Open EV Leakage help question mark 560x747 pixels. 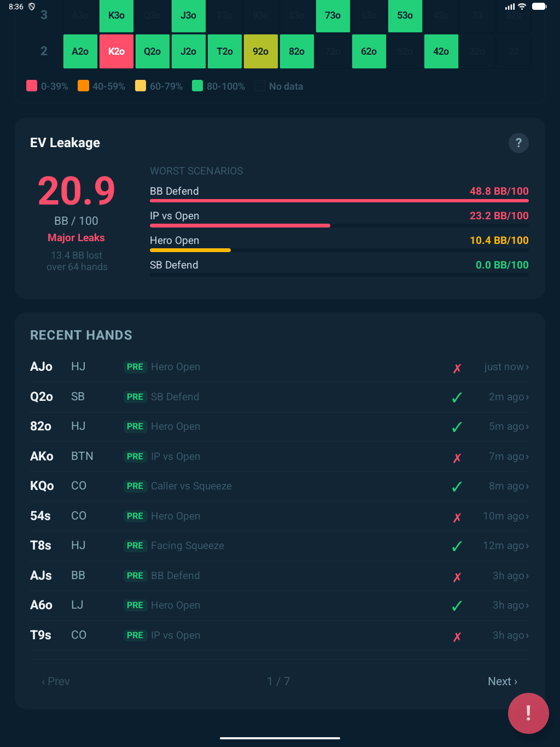click(518, 143)
